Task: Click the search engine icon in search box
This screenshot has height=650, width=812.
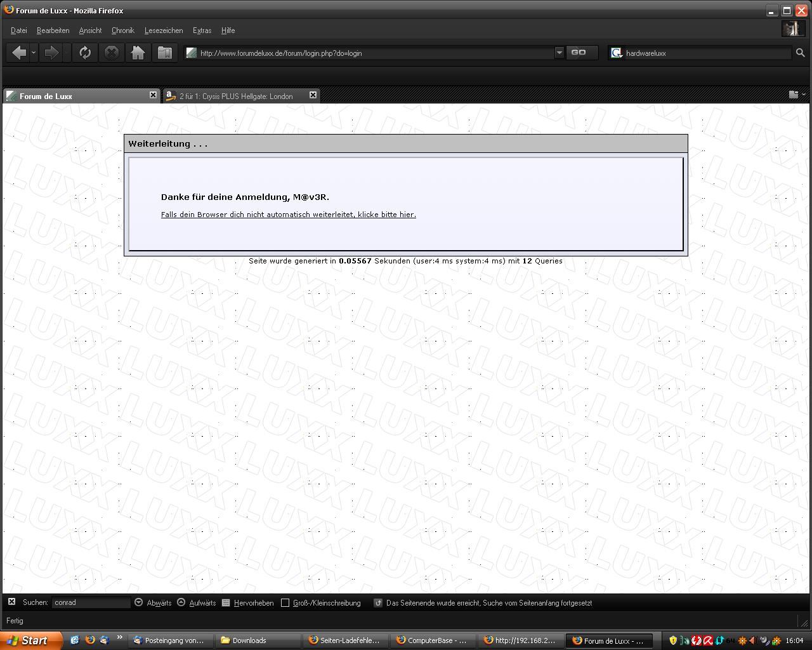Action: (616, 53)
